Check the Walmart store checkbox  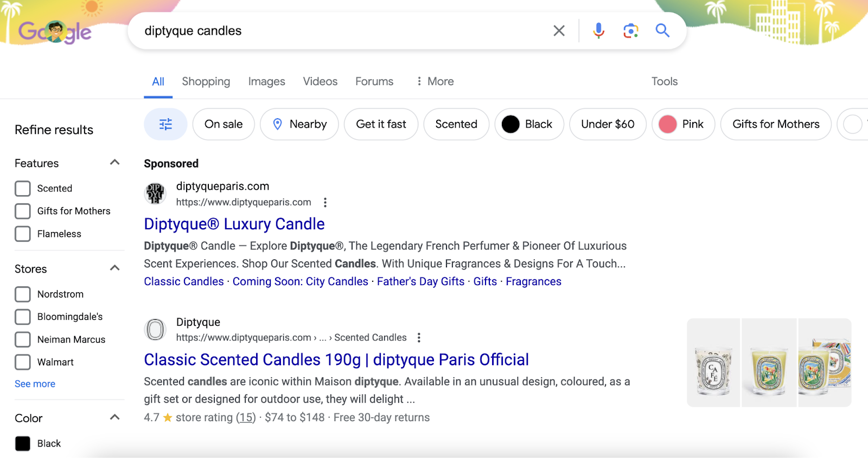click(x=22, y=362)
